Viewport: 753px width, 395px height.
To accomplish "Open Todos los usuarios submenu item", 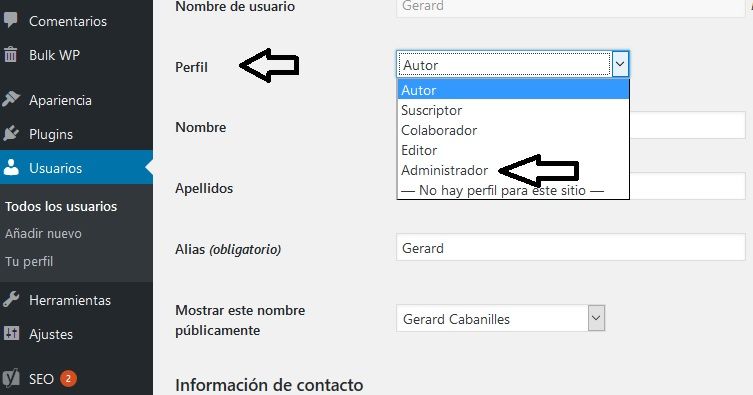I will tap(61, 206).
